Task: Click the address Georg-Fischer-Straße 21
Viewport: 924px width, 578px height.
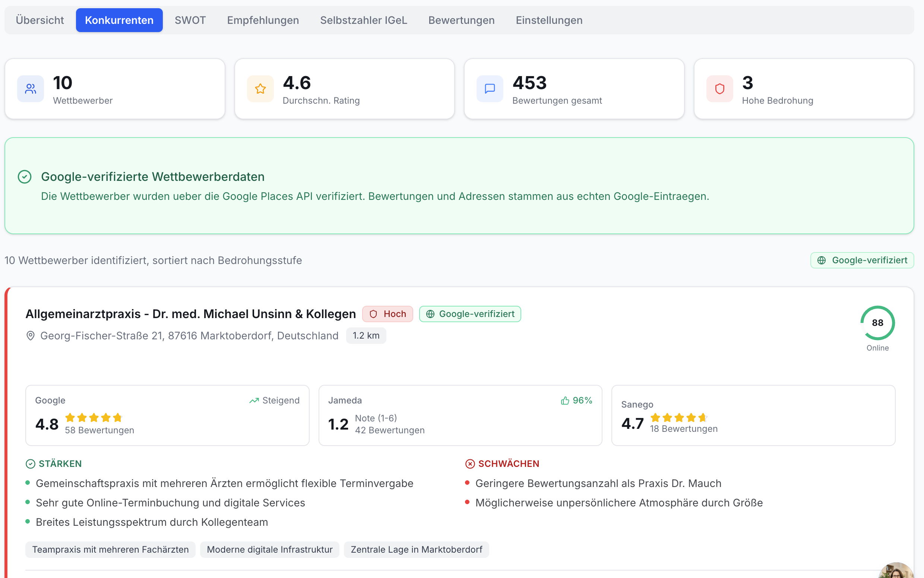Action: pos(189,336)
